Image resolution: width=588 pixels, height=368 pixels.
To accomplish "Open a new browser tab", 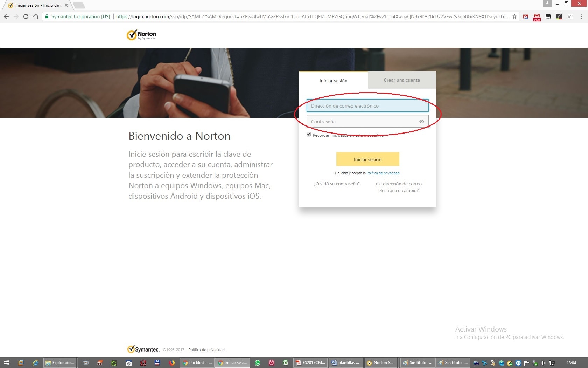I will click(79, 5).
